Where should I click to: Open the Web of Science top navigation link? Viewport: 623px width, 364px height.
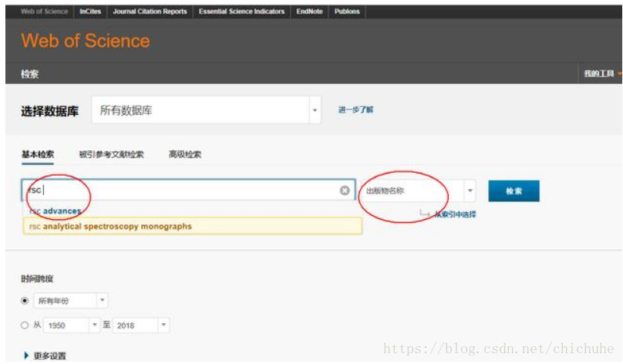point(44,12)
